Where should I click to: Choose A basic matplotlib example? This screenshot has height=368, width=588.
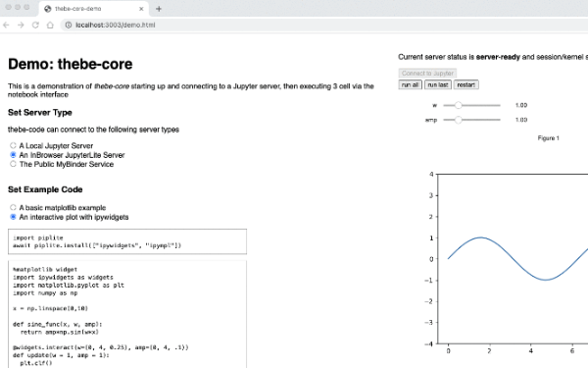pos(13,208)
